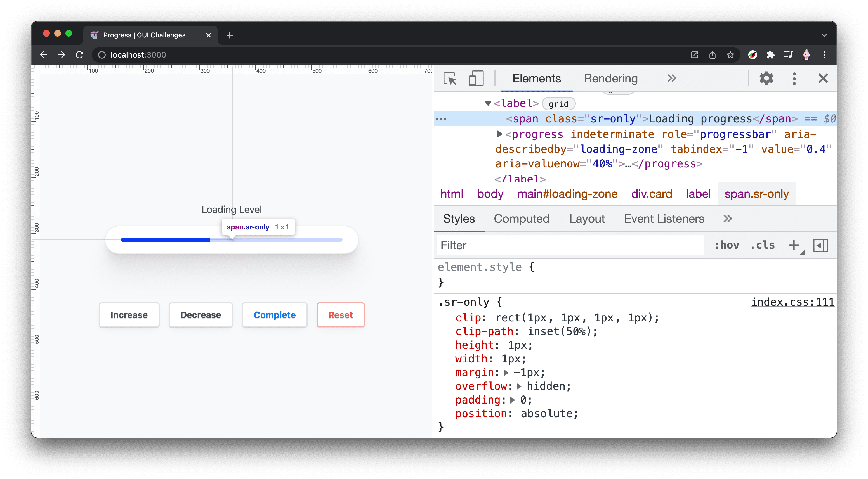
Task: Click the DevTools more options kebab icon
Action: (796, 79)
